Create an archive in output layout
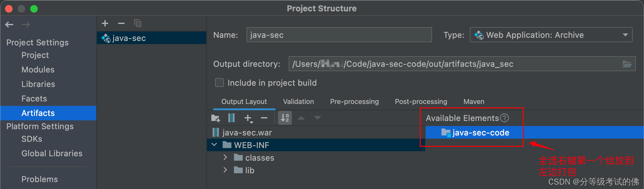 (231, 118)
